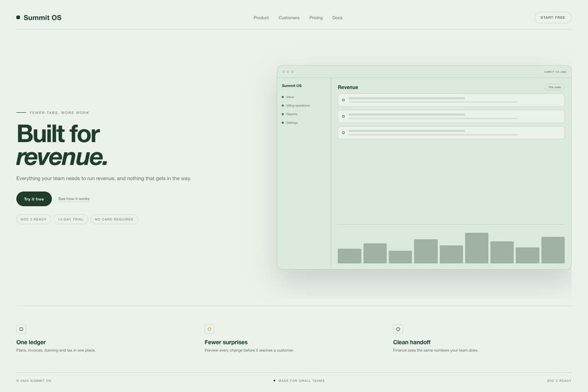Follow the See how it works link

point(74,199)
